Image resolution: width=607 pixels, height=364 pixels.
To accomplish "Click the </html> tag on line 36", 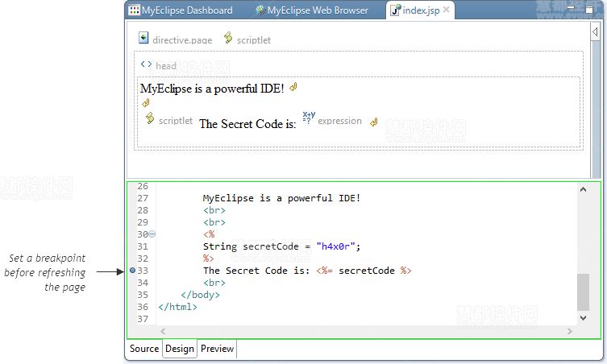I will click(177, 307).
